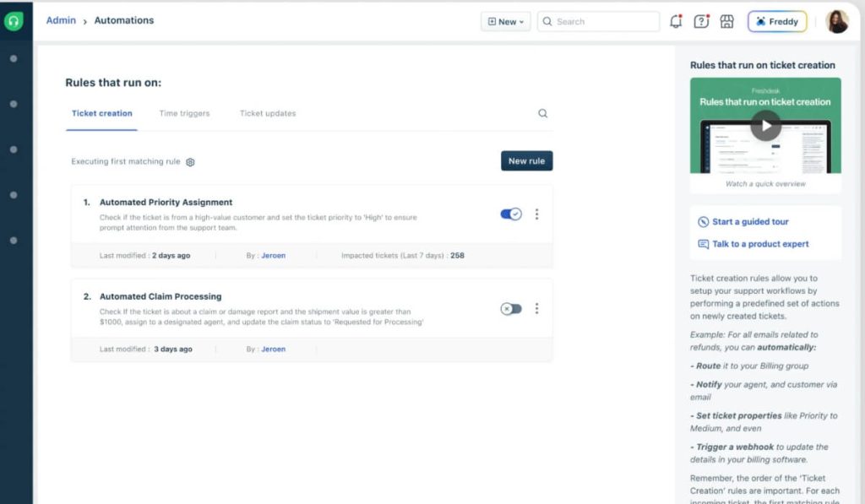This screenshot has width=865, height=504.
Task: Play the ticket creation overview video
Action: 765,125
